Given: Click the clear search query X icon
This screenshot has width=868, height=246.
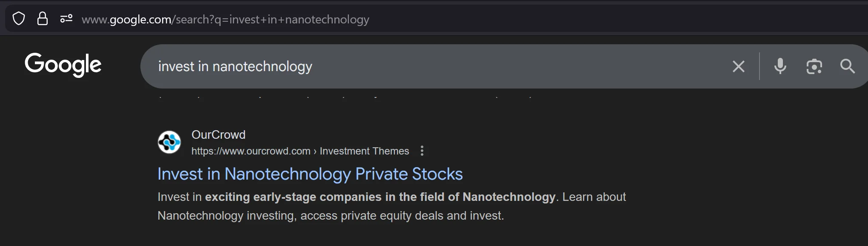Looking at the screenshot, I should (x=739, y=66).
